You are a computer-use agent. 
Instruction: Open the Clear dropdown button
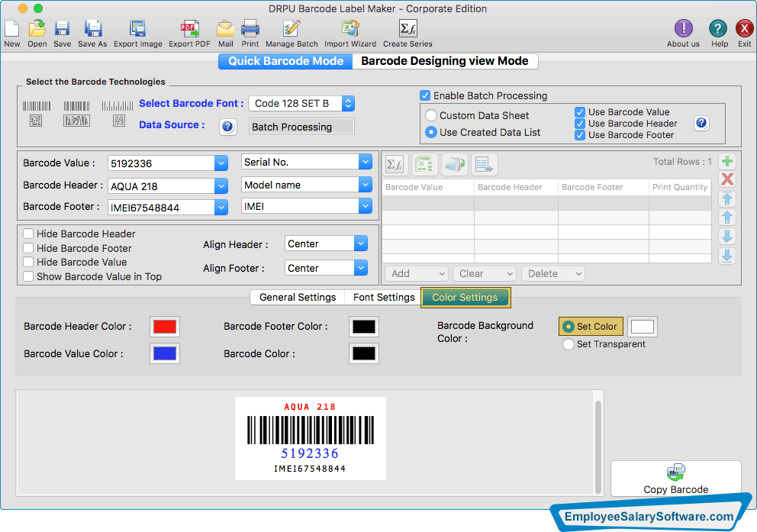(485, 274)
